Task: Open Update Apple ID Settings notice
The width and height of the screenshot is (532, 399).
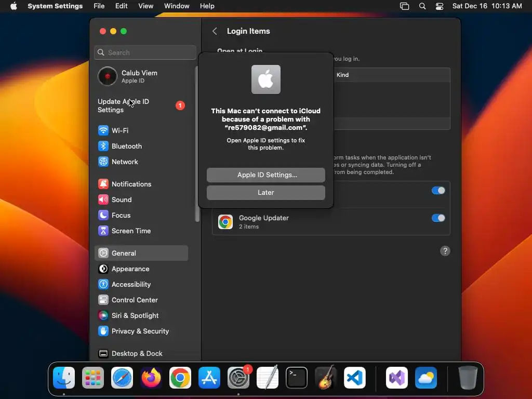Action: [x=141, y=105]
